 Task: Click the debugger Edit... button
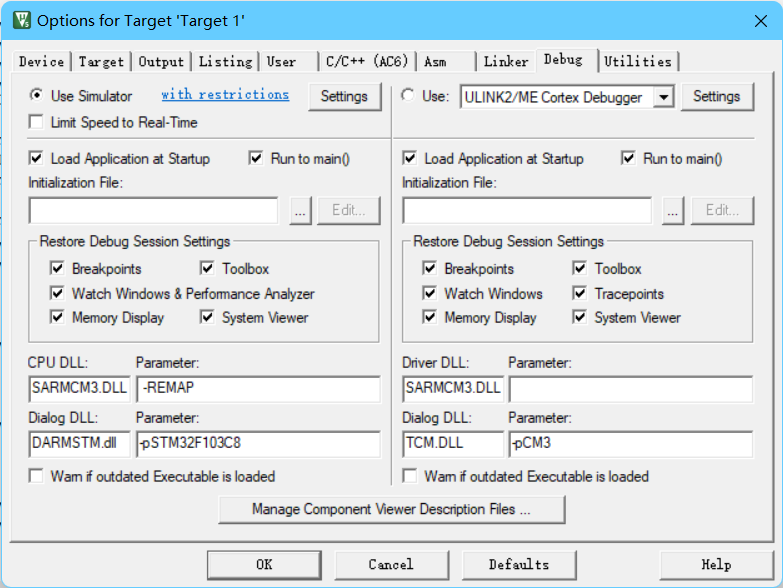pyautogui.click(x=722, y=211)
